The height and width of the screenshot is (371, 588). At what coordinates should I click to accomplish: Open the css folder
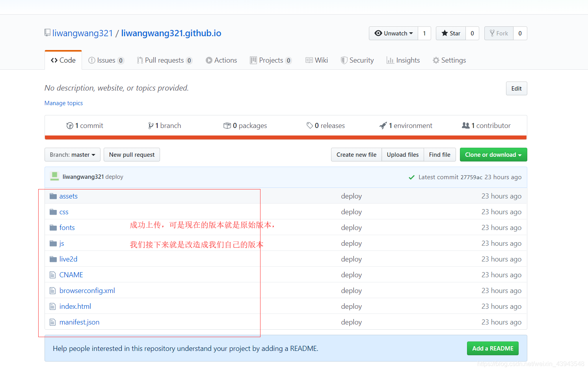pos(64,212)
